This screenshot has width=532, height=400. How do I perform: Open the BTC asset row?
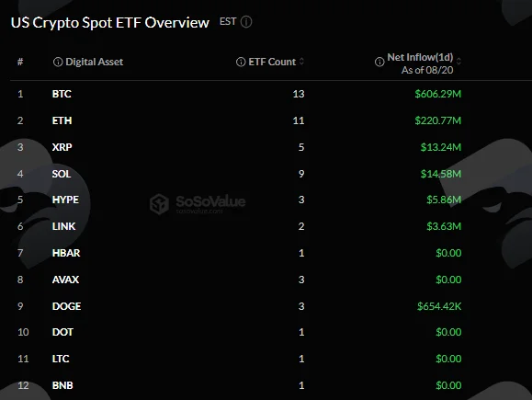271,94
